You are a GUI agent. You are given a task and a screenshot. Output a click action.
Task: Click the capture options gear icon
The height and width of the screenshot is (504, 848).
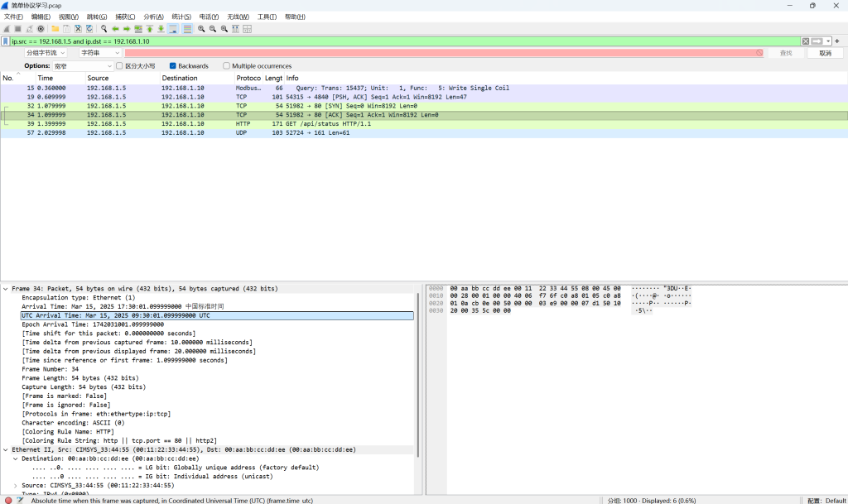[41, 28]
